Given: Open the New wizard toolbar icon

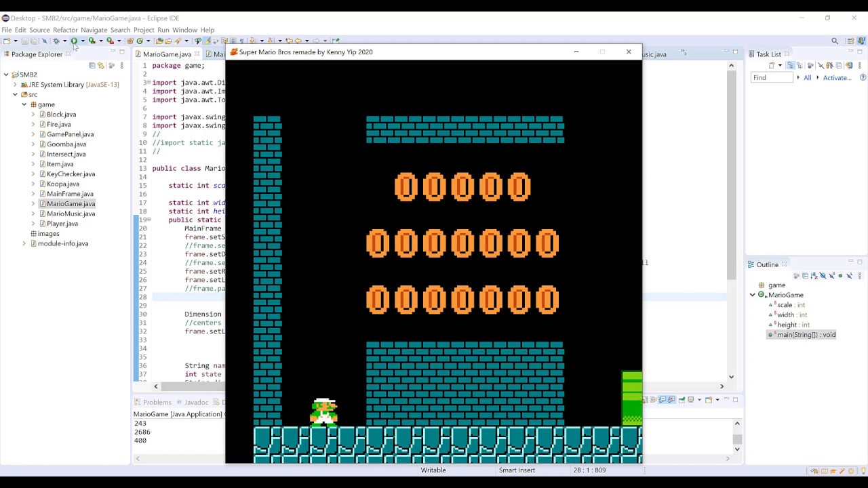Looking at the screenshot, I should click(x=7, y=41).
